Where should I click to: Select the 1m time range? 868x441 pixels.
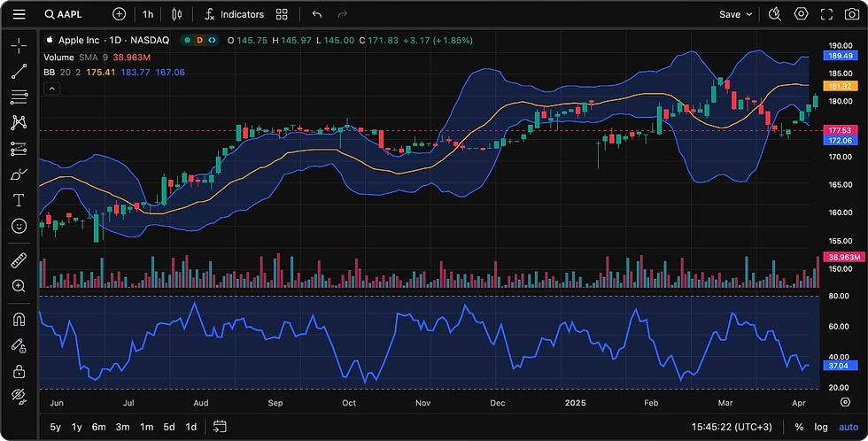click(x=147, y=427)
